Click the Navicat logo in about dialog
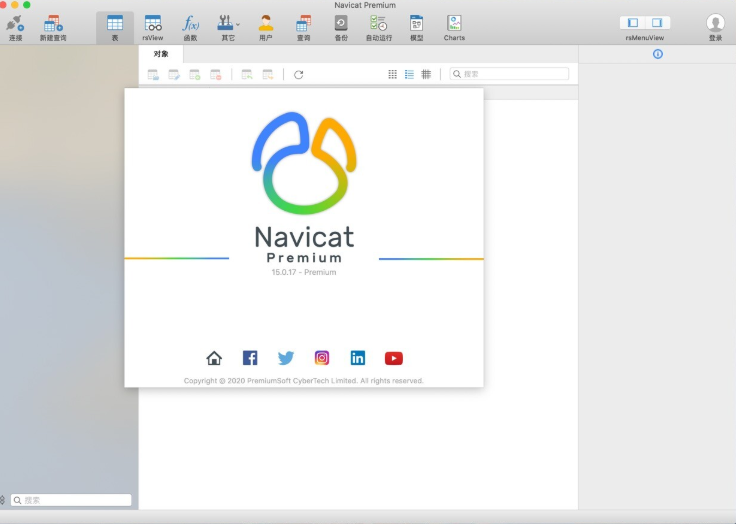Image resolution: width=736 pixels, height=524 pixels. [304, 163]
